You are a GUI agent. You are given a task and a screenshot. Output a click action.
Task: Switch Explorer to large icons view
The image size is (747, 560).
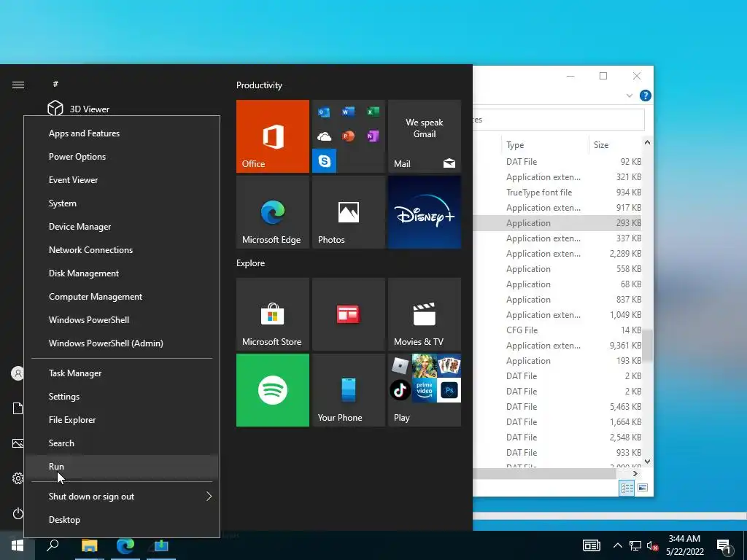click(643, 488)
